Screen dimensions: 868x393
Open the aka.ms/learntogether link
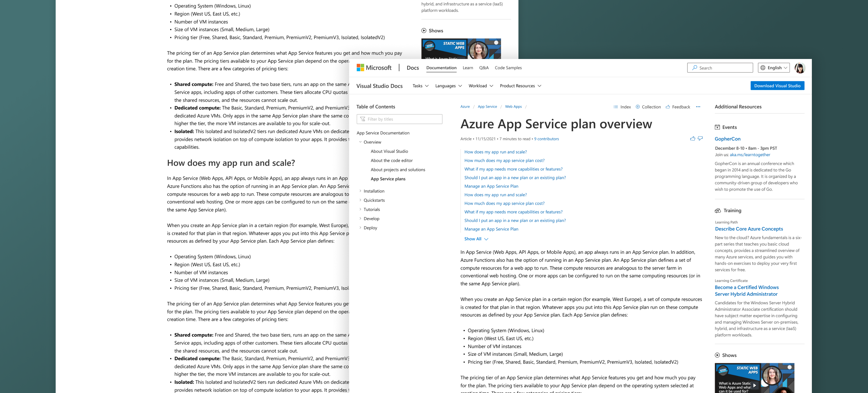pos(750,155)
